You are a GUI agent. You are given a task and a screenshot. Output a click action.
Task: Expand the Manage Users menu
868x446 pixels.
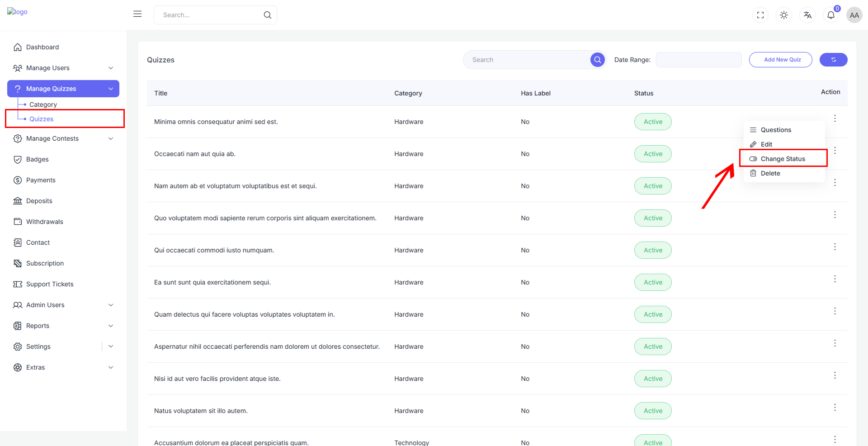pos(63,68)
